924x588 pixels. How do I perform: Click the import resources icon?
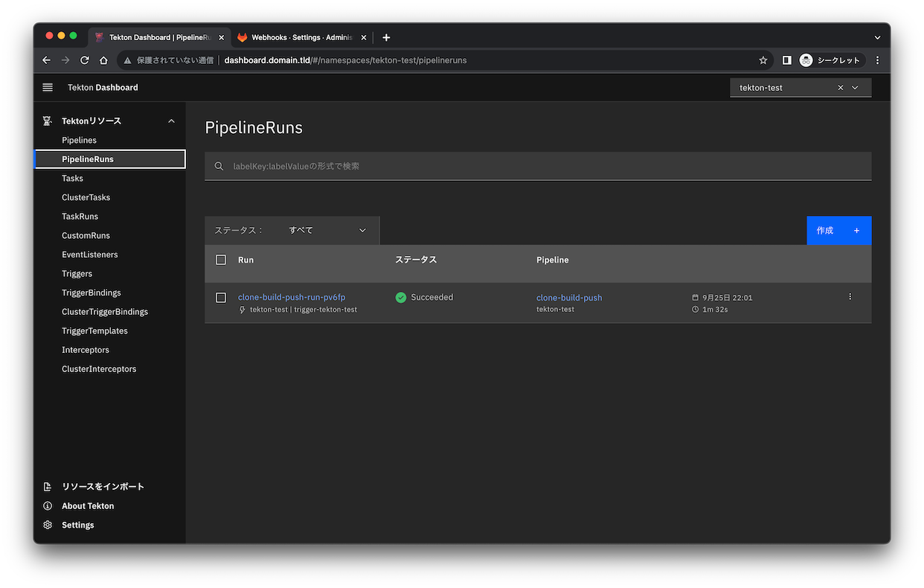pos(48,487)
